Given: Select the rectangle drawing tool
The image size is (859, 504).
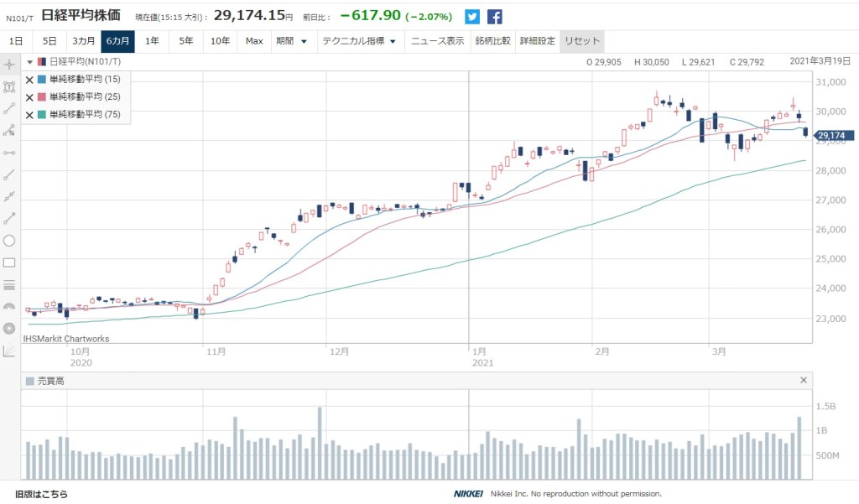Looking at the screenshot, I should [x=9, y=262].
